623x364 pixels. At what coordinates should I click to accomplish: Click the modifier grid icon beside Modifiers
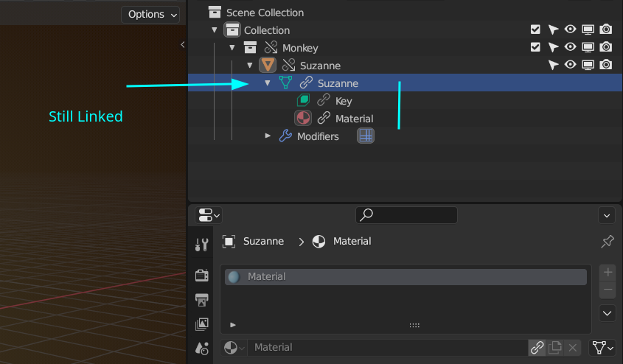click(366, 136)
